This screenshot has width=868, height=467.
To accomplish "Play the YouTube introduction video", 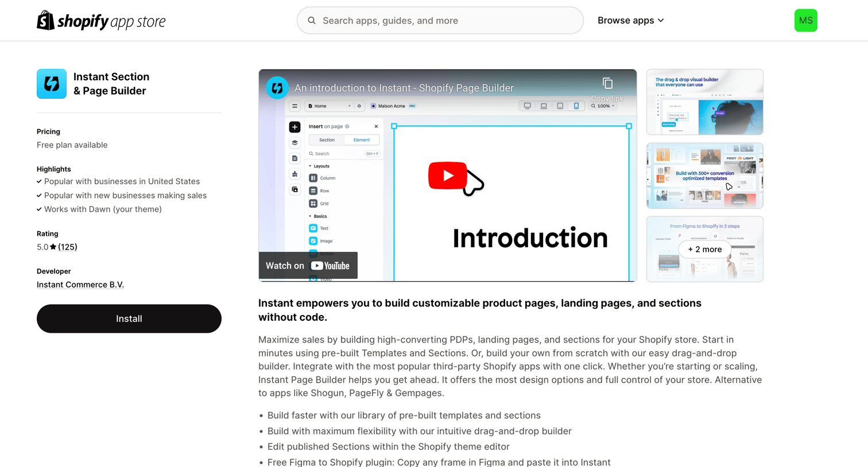I will pyautogui.click(x=447, y=176).
